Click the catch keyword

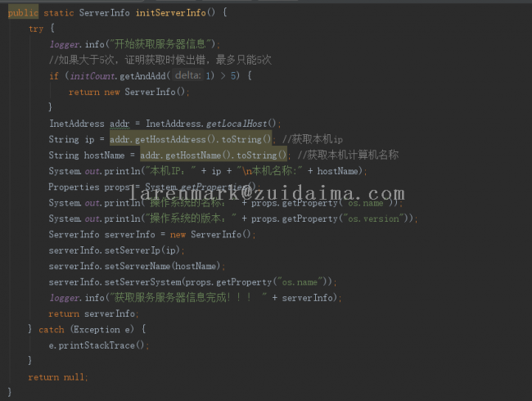[x=51, y=329]
